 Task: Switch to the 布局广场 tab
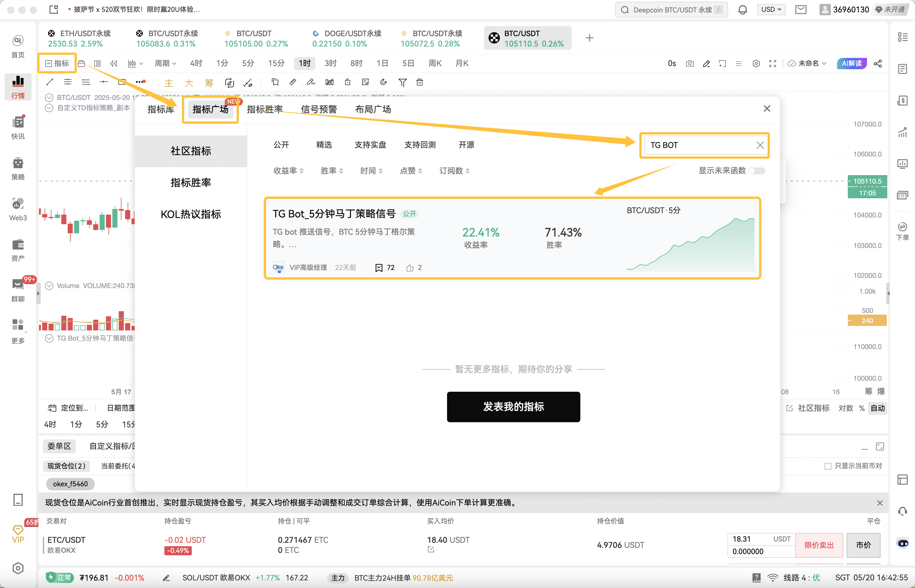coord(373,110)
